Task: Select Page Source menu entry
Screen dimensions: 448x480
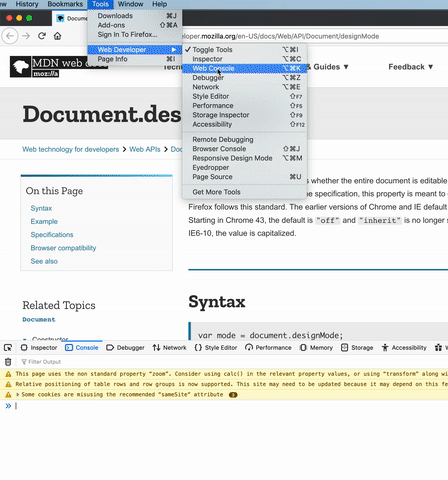Action: point(245,177)
